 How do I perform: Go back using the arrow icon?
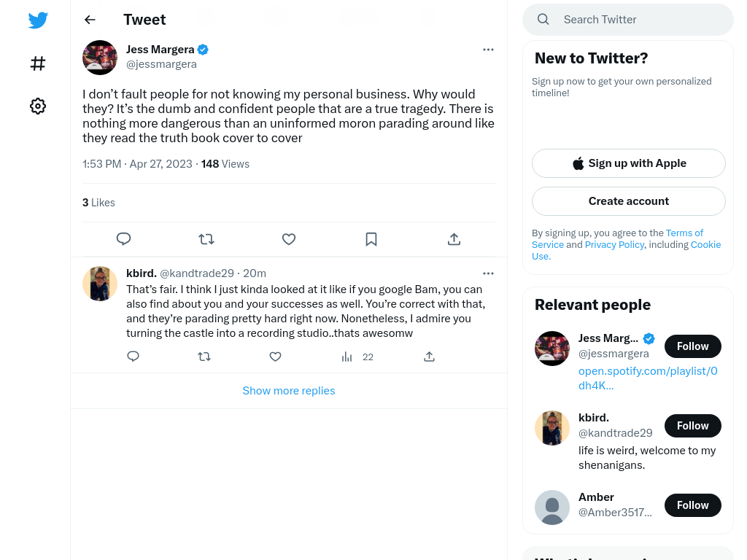point(90,20)
